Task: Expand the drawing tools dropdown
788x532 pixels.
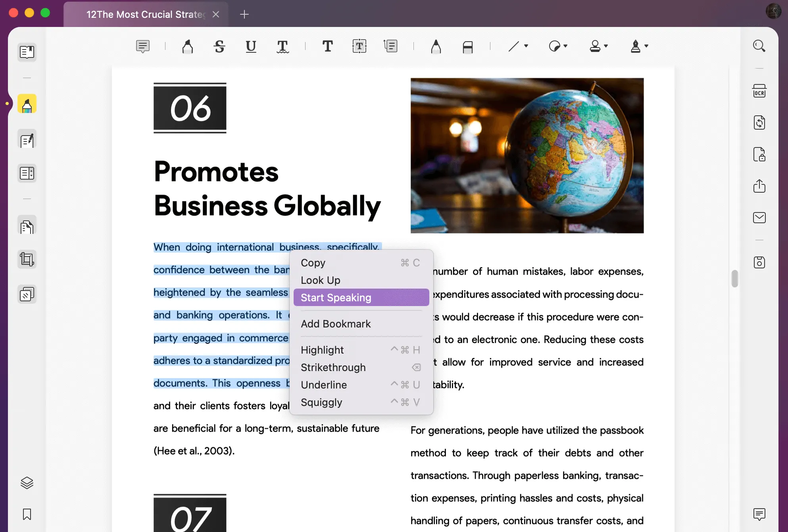Action: point(526,46)
